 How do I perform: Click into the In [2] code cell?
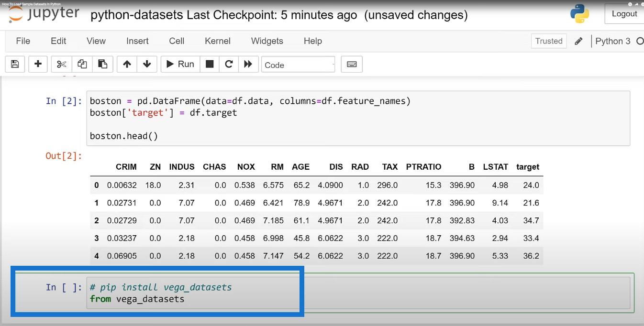[x=358, y=118]
